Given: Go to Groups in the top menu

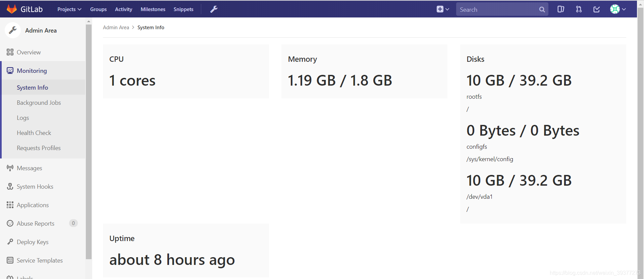Looking at the screenshot, I should [x=98, y=9].
